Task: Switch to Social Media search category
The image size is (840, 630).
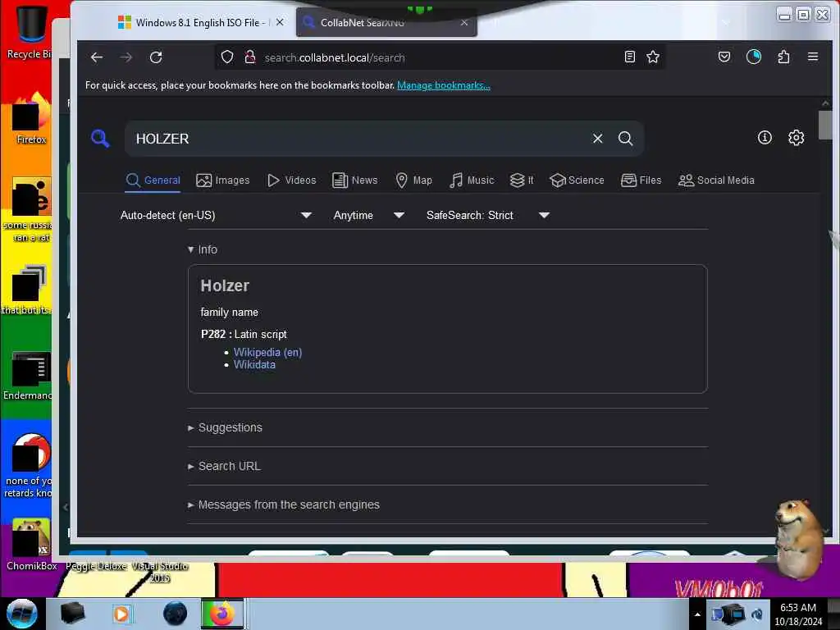Action: click(715, 180)
